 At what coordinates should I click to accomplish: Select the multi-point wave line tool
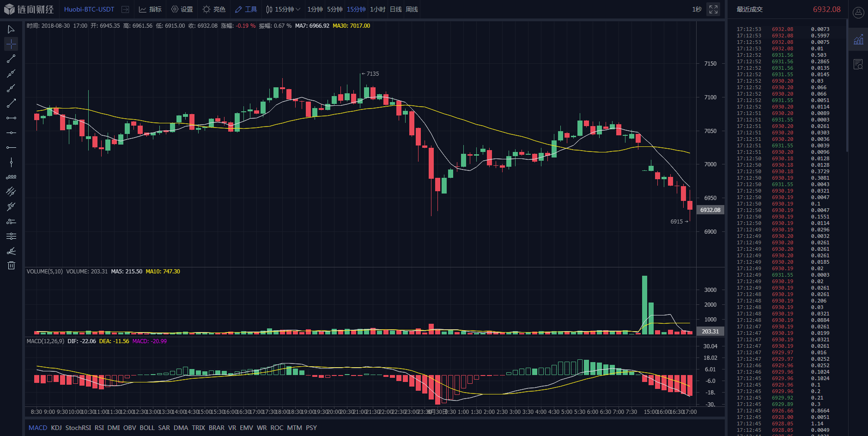pos(11,177)
